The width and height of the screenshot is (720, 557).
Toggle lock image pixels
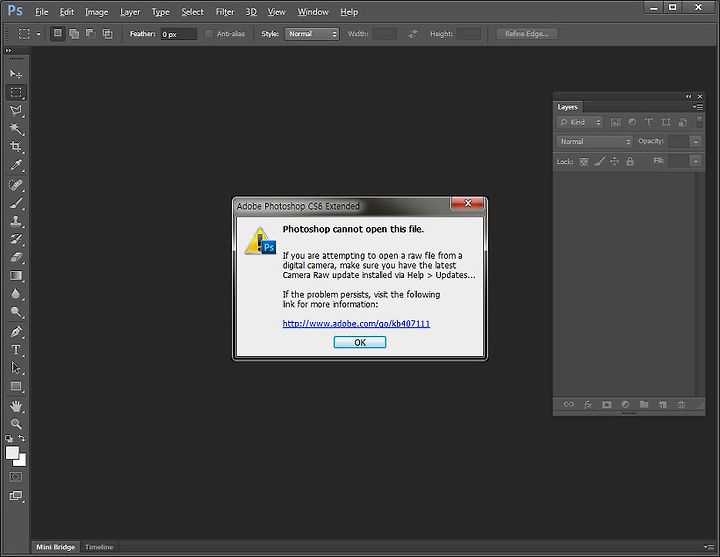pyautogui.click(x=599, y=161)
